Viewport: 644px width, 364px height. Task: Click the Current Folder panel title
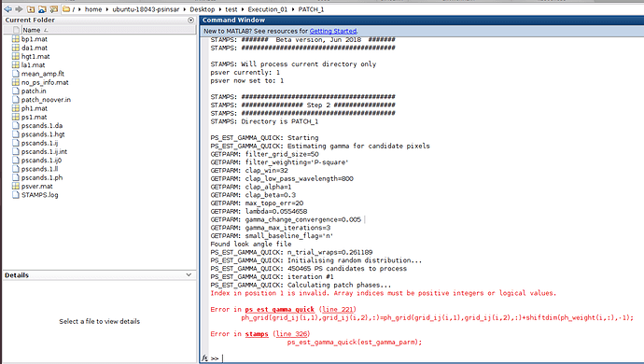30,20
